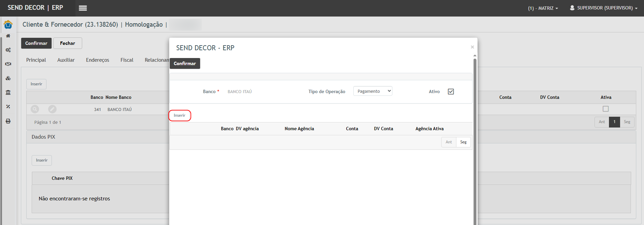Viewport: 644px width, 225px height.
Task: Open the printer reports icon in sidebar
Action: point(8,121)
